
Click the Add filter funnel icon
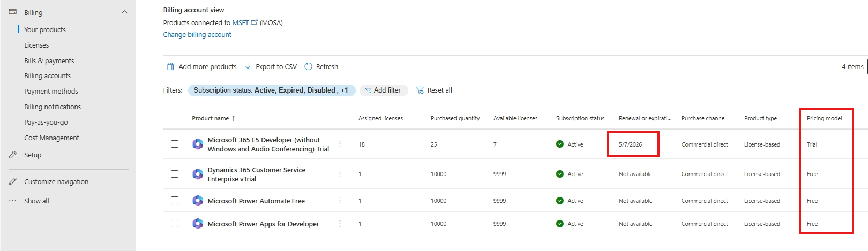click(368, 90)
